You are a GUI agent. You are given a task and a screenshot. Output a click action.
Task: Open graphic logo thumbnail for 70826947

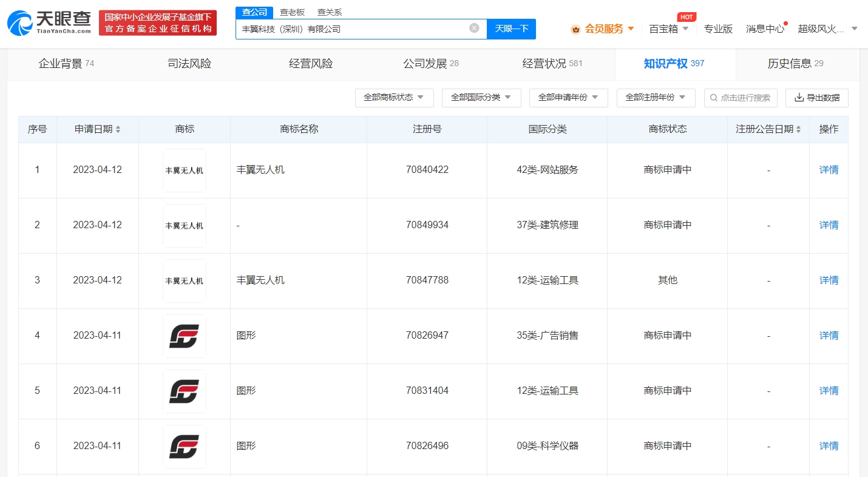tap(185, 336)
